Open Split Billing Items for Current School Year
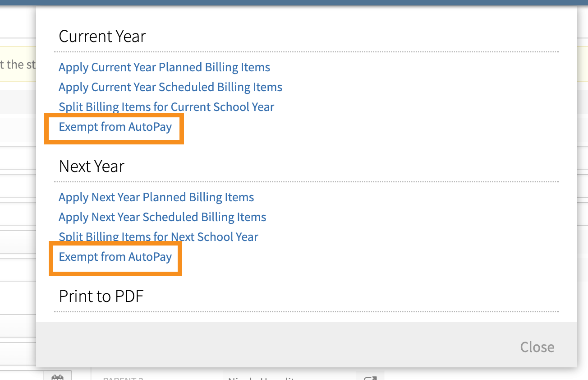588x380 pixels. pyautogui.click(x=166, y=107)
